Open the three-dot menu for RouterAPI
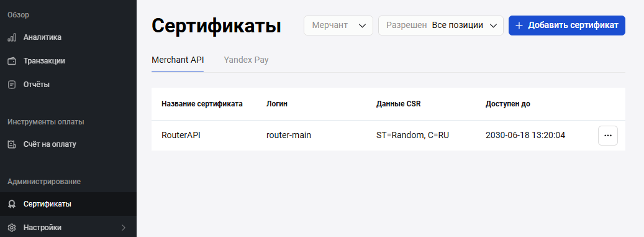The height and width of the screenshot is (237, 644). click(608, 136)
